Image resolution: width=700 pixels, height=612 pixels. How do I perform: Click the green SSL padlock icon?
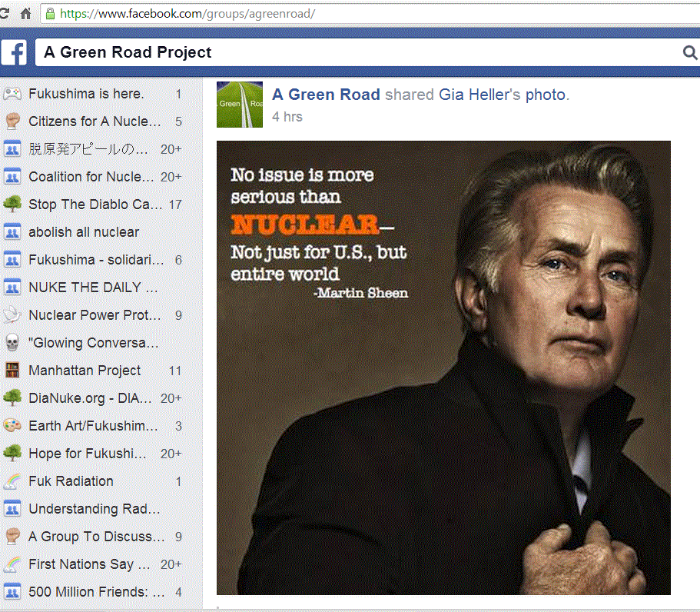point(51,13)
